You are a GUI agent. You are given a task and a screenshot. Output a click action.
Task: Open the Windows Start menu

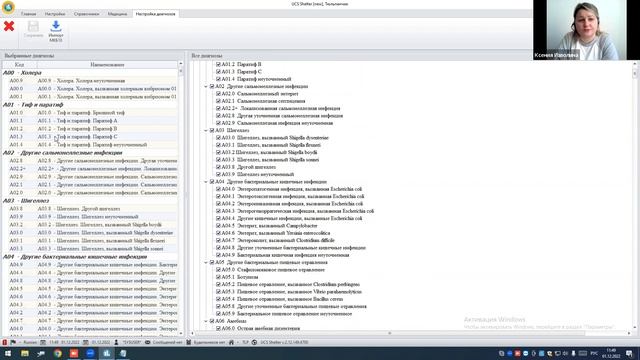[8, 353]
